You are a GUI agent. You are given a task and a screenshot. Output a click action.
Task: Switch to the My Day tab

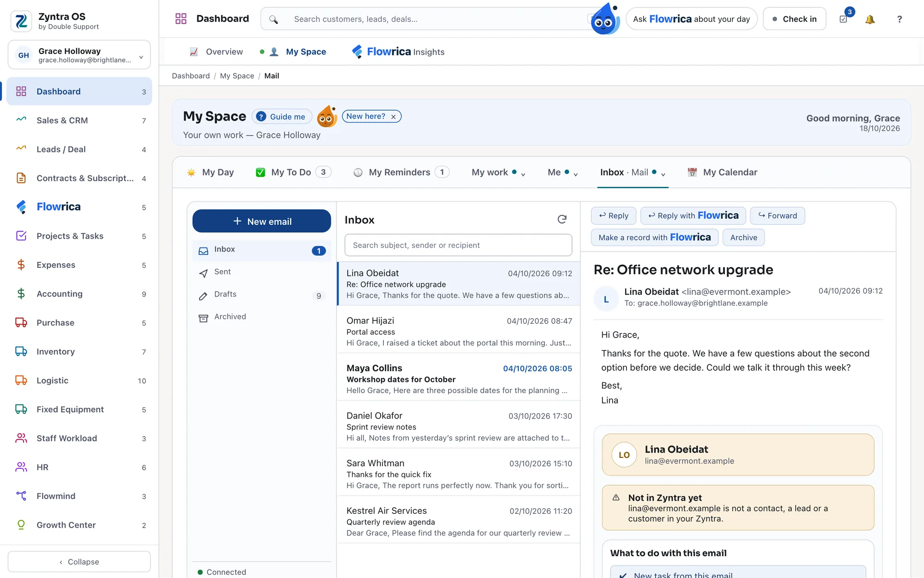coord(210,172)
